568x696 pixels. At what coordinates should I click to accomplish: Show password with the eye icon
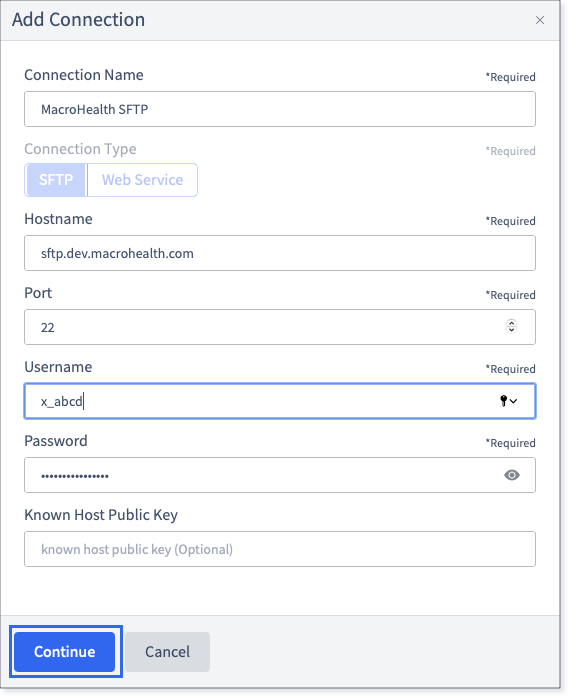click(x=512, y=475)
